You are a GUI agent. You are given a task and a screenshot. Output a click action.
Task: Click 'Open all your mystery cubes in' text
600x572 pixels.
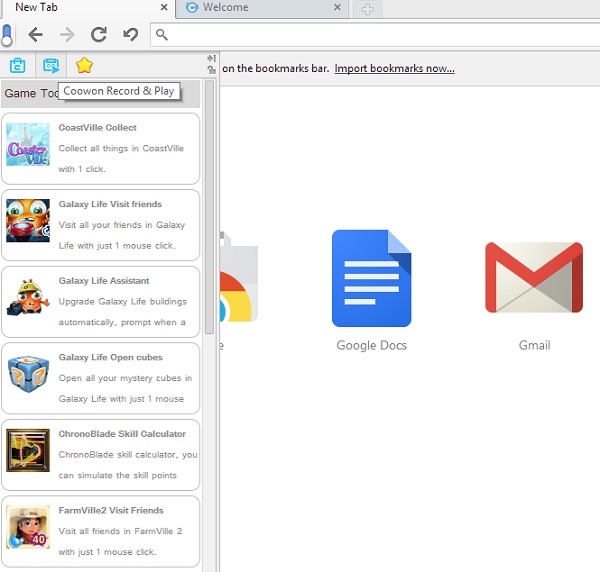pos(125,378)
